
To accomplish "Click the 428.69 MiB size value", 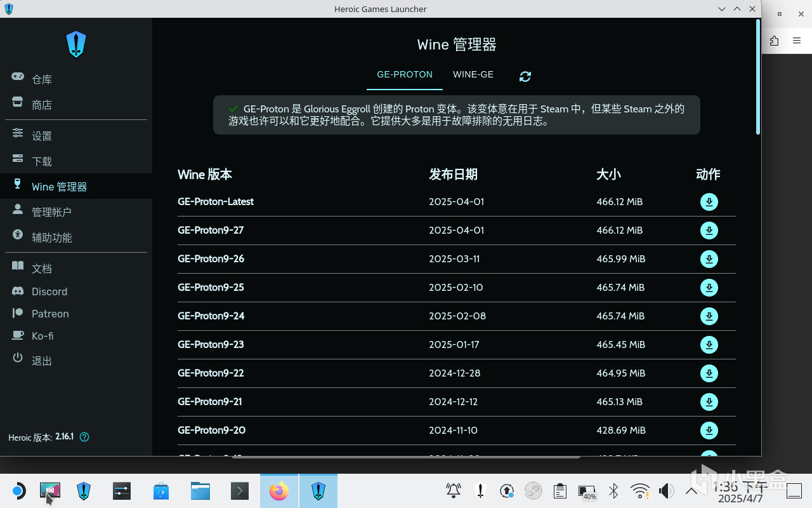I will [x=621, y=431].
